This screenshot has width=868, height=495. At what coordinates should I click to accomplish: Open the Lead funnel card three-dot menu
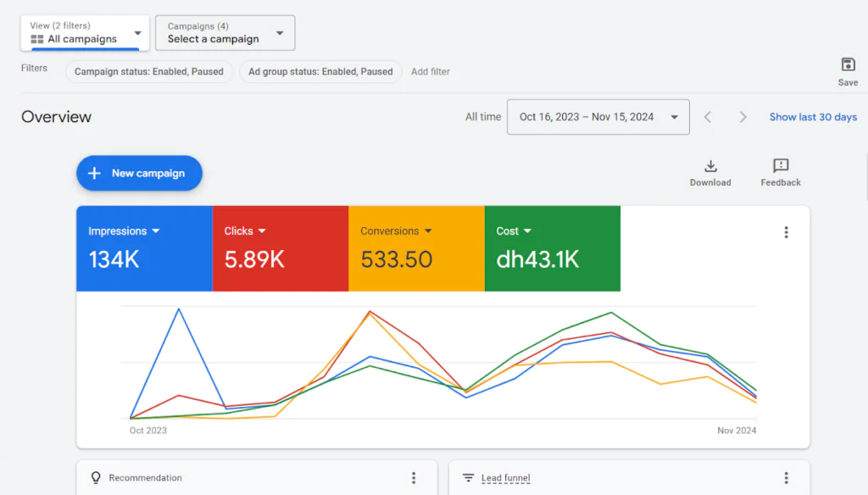coord(786,478)
